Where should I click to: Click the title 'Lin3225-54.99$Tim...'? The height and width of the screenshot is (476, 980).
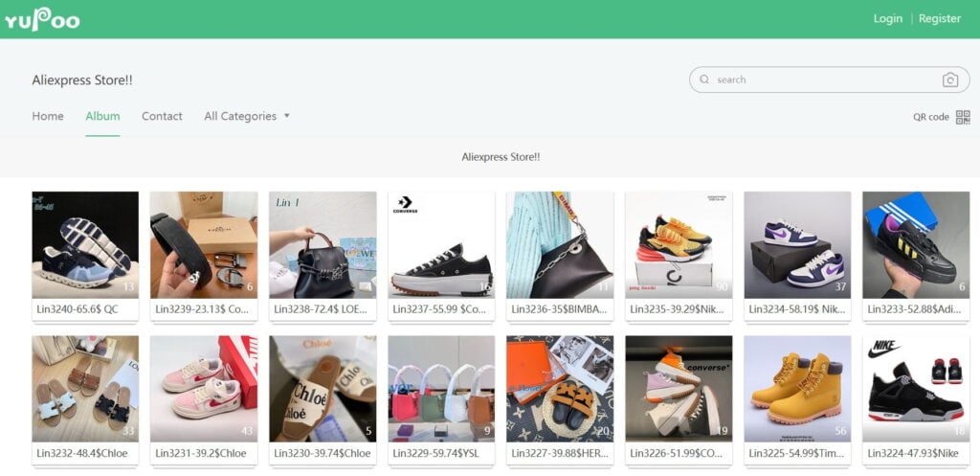point(797,453)
